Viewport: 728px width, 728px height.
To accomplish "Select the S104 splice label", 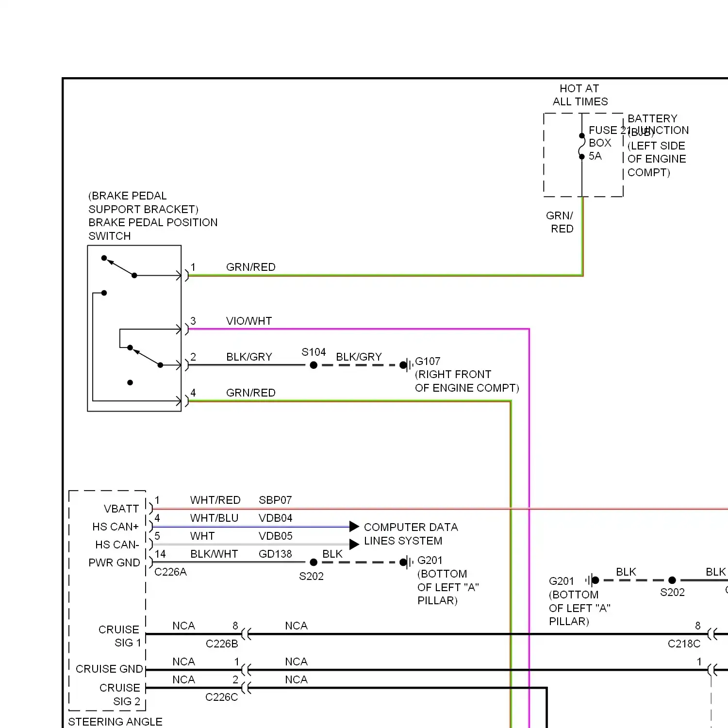I will 314,352.
